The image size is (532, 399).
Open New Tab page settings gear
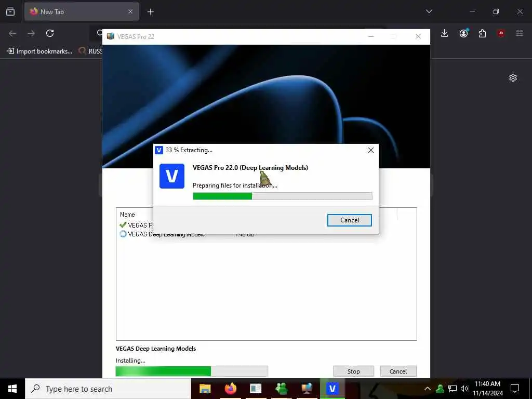513,78
